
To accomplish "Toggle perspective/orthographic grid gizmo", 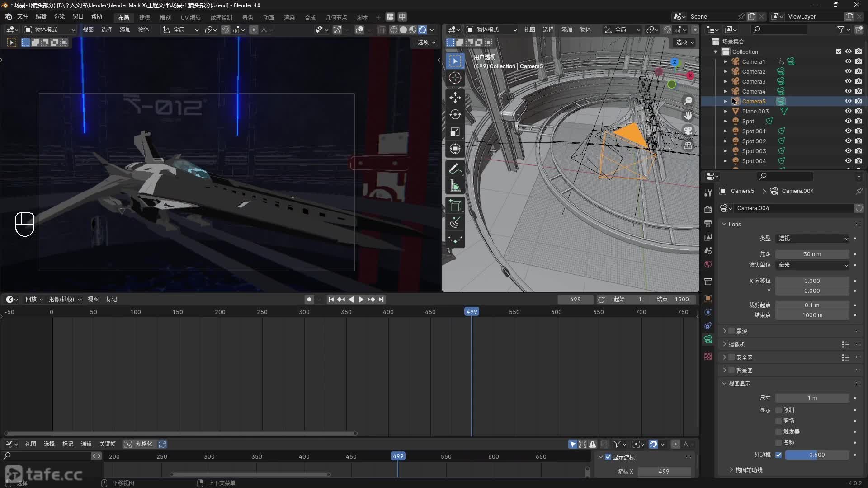I will pyautogui.click(x=688, y=145).
